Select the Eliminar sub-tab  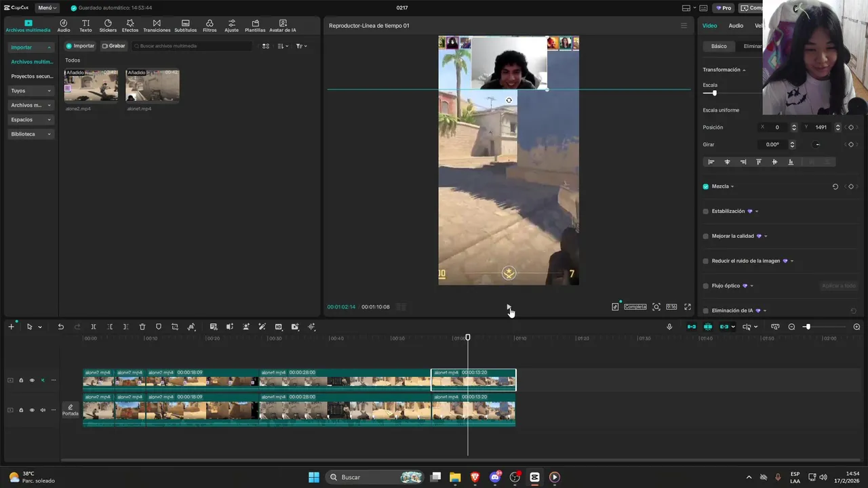(753, 46)
